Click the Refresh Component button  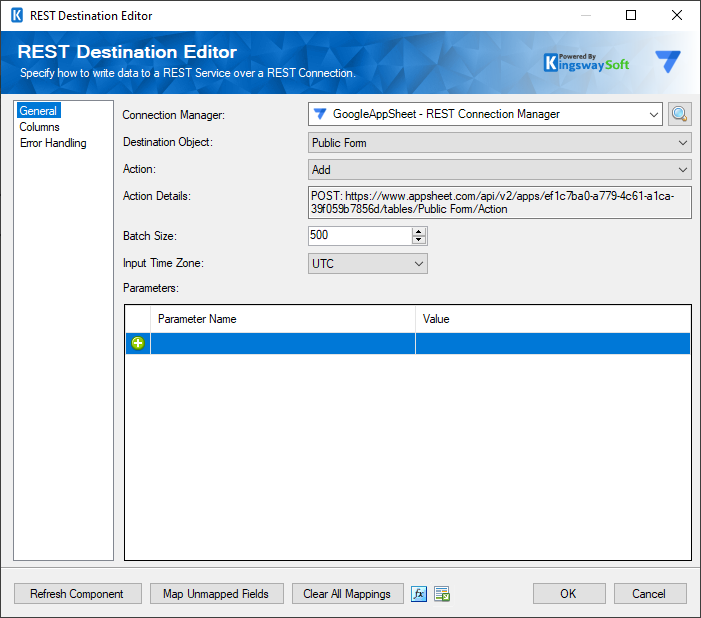[78, 594]
